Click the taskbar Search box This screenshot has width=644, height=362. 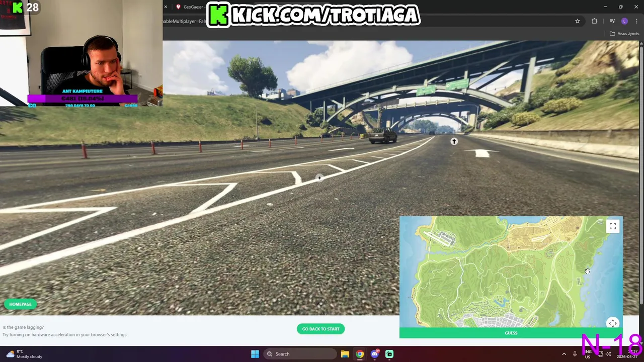click(x=300, y=354)
